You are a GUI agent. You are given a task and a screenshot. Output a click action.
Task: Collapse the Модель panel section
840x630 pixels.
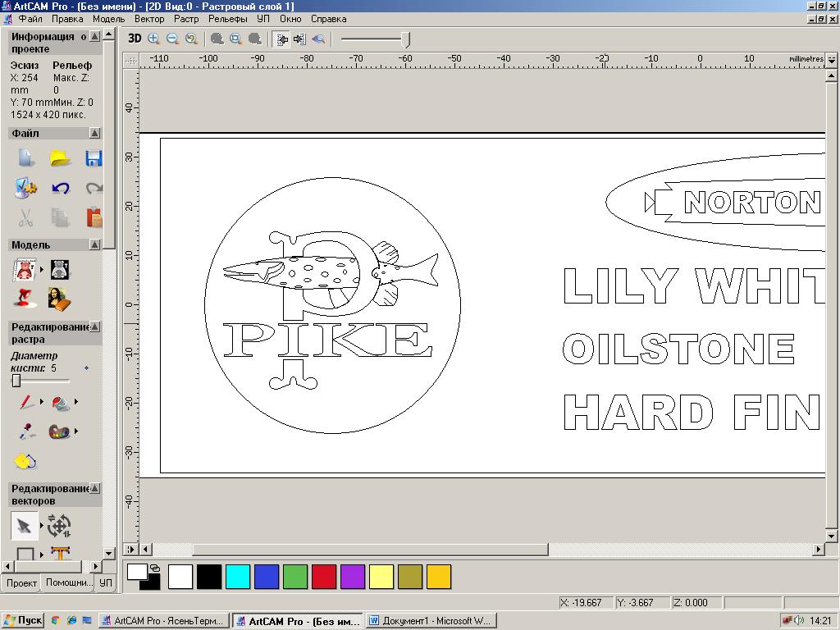coord(95,244)
